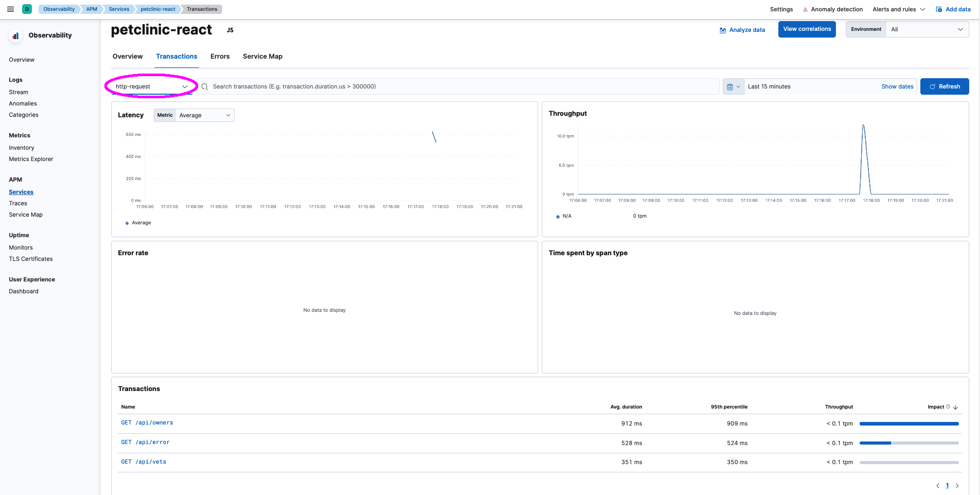Viewport: 980px width, 495px height.
Task: Open Services under APM in sidebar
Action: (x=21, y=192)
